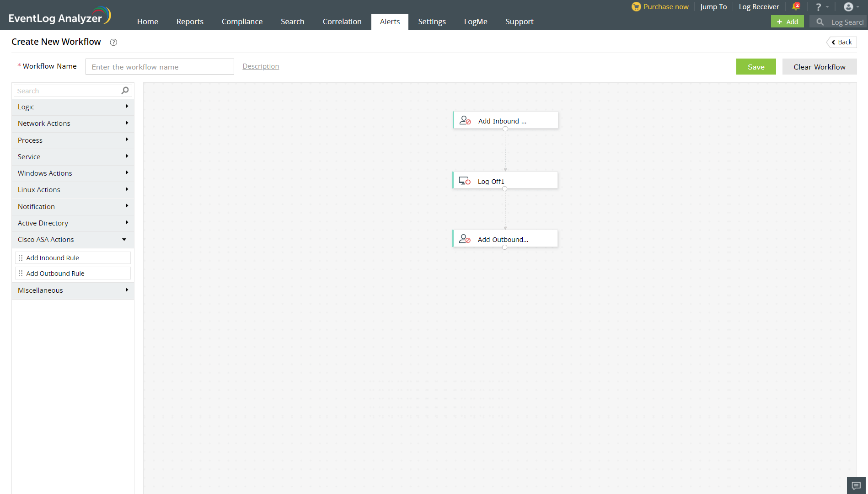Expand the Network Actions category
The height and width of the screenshot is (494, 868).
coord(73,123)
